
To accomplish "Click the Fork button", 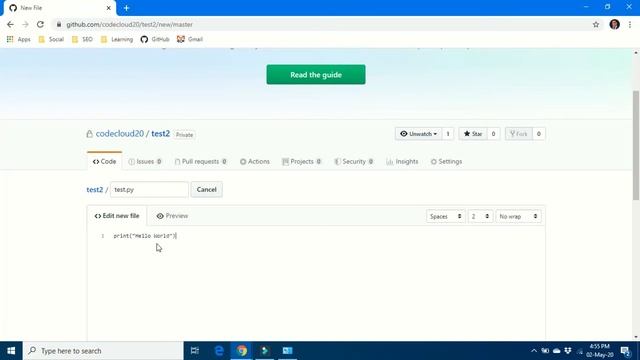I will pyautogui.click(x=519, y=134).
